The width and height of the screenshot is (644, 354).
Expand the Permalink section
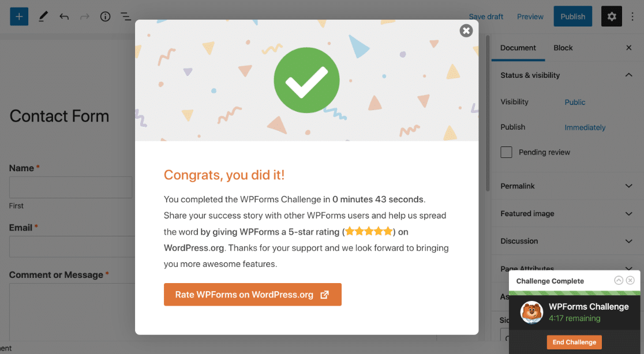(x=628, y=186)
